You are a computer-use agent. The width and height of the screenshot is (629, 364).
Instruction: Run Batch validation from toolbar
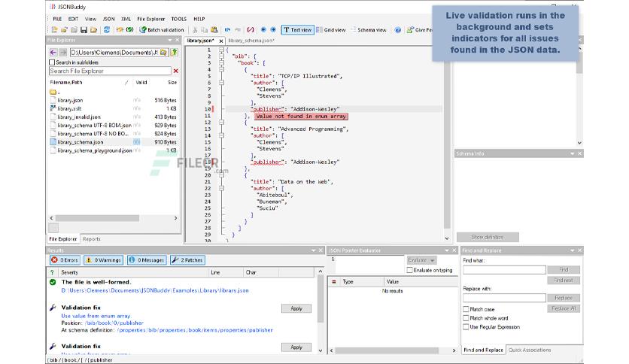pos(162,29)
